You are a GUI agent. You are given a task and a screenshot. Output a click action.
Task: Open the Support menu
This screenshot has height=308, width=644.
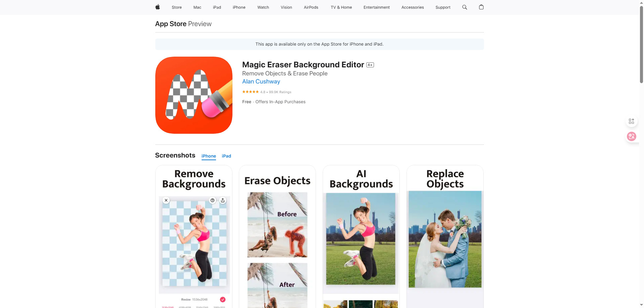(443, 7)
